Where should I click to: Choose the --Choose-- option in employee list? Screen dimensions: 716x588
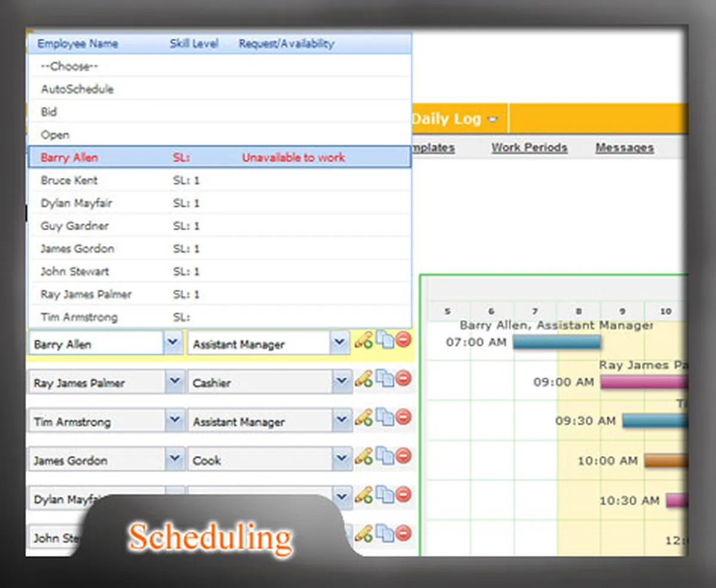(220, 66)
